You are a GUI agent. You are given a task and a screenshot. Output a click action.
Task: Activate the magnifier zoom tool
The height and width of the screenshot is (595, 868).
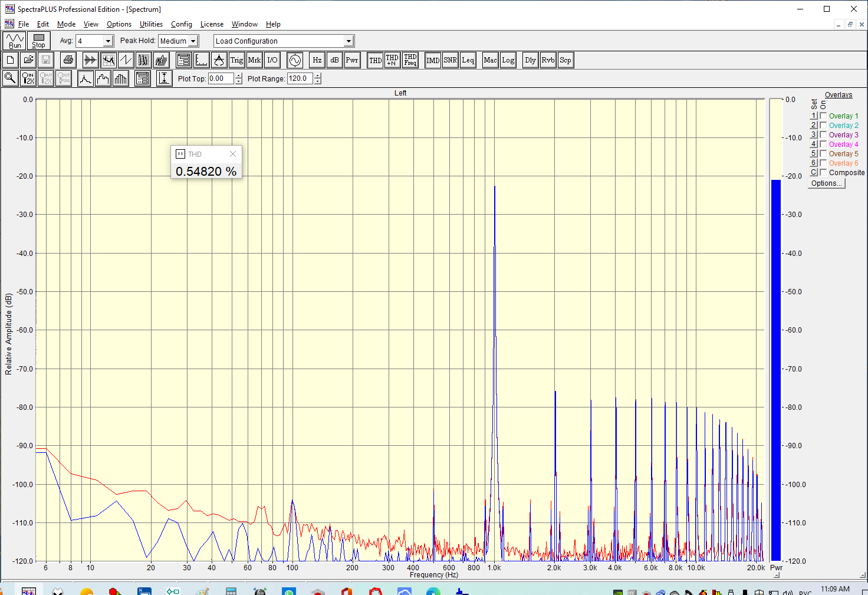pyautogui.click(x=10, y=78)
